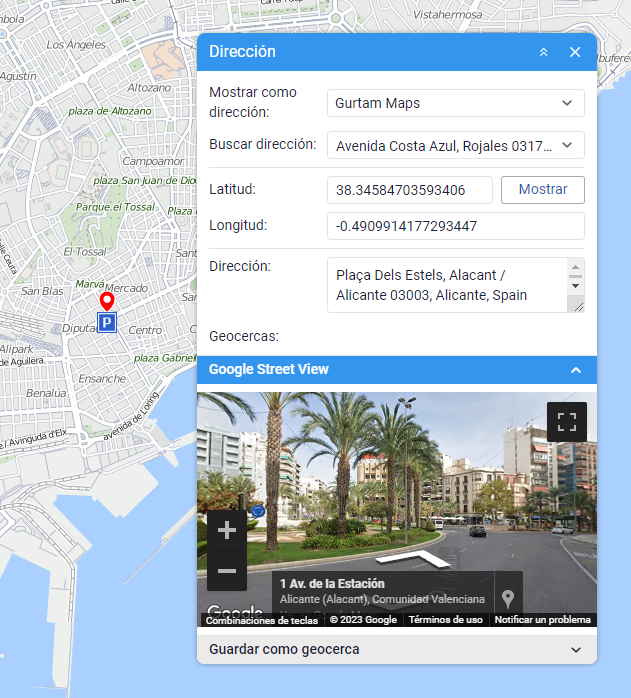Expand the Guardar como geocerca section
The height and width of the screenshot is (698, 631).
pyautogui.click(x=575, y=650)
